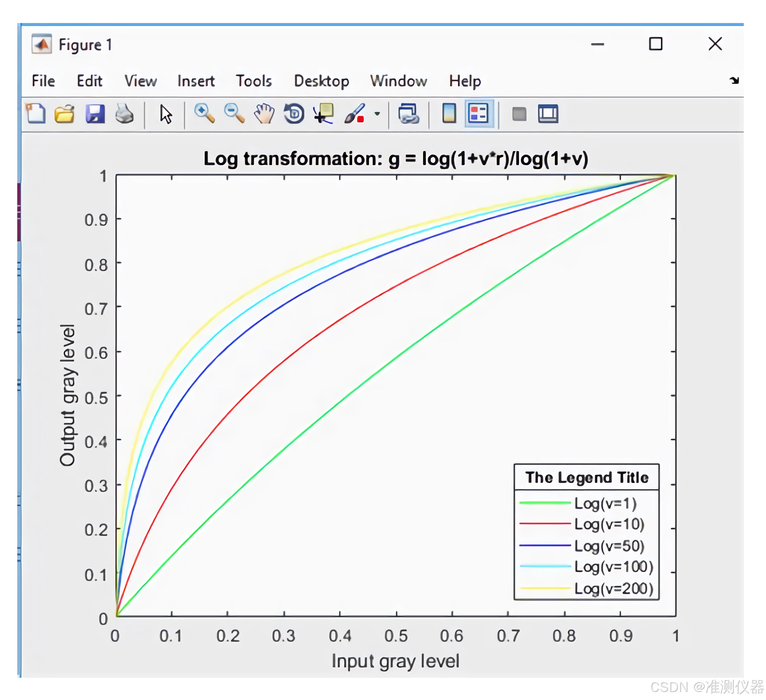
Task: Open the Insert menu
Action: (196, 81)
